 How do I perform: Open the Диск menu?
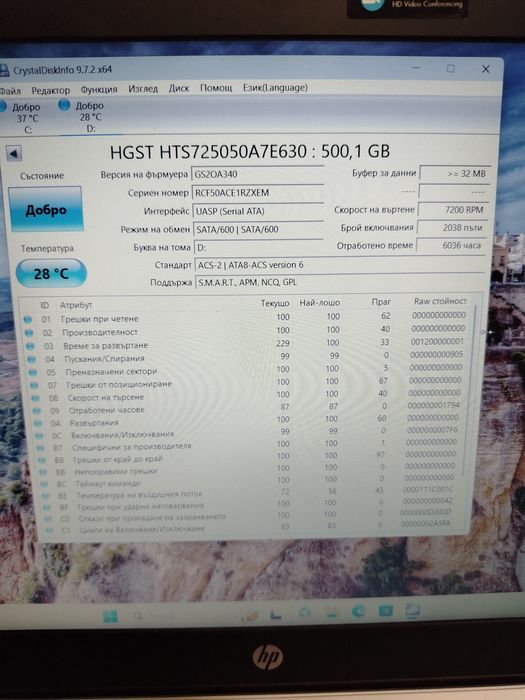[x=179, y=88]
